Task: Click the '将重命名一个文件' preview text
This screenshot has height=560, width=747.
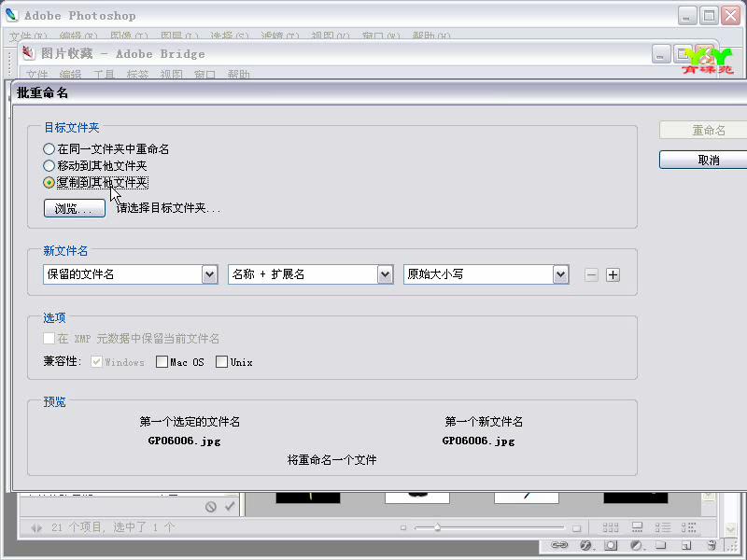Action: click(332, 459)
